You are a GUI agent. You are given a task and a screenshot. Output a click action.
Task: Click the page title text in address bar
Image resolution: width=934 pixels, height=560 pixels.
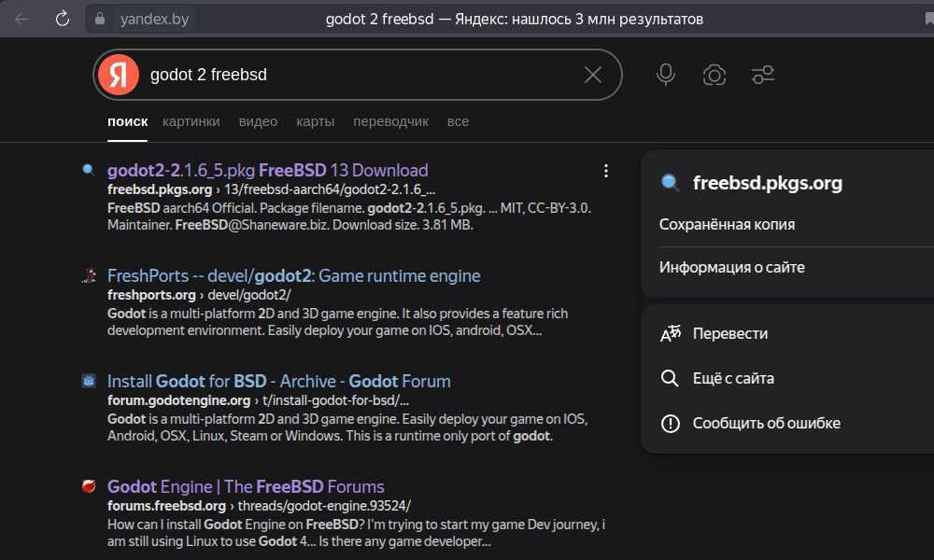pos(514,19)
